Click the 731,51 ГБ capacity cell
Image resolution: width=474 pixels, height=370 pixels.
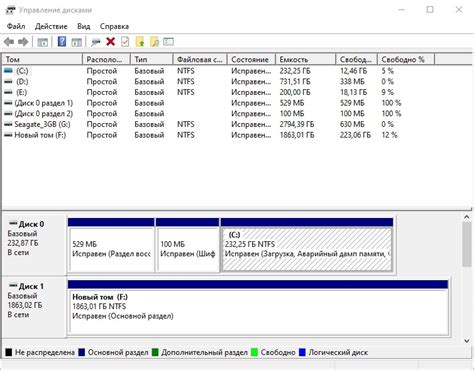pyautogui.click(x=295, y=81)
